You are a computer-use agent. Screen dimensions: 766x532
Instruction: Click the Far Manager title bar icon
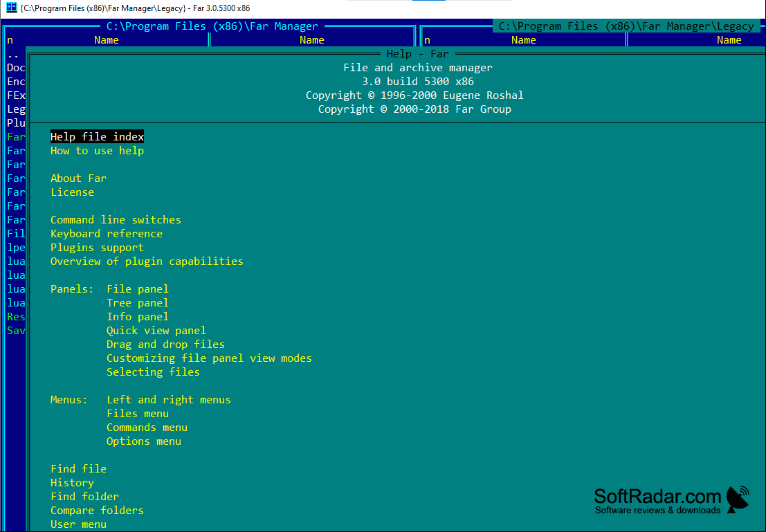(x=11, y=8)
